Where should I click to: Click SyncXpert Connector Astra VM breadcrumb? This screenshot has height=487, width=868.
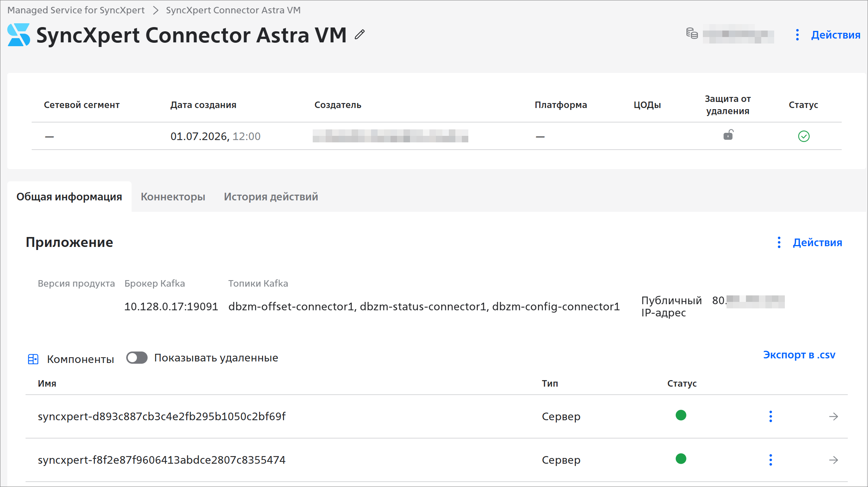[233, 10]
